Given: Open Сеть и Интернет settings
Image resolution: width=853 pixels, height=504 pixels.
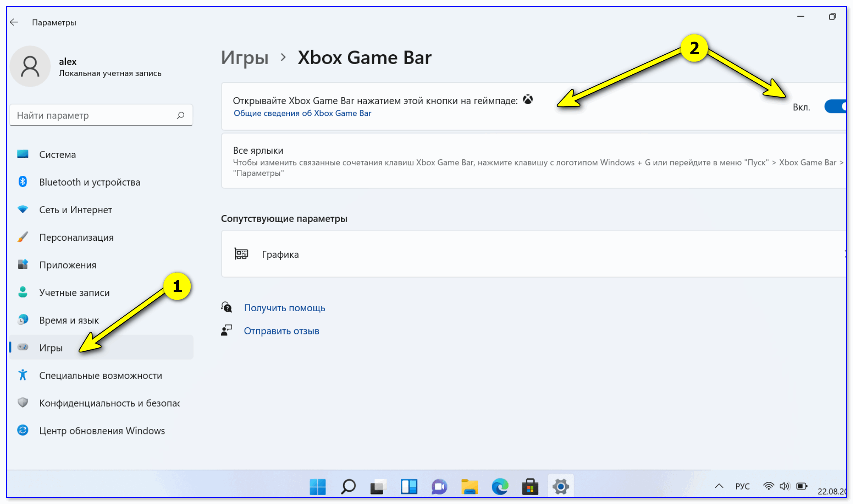Looking at the screenshot, I should [x=101, y=210].
